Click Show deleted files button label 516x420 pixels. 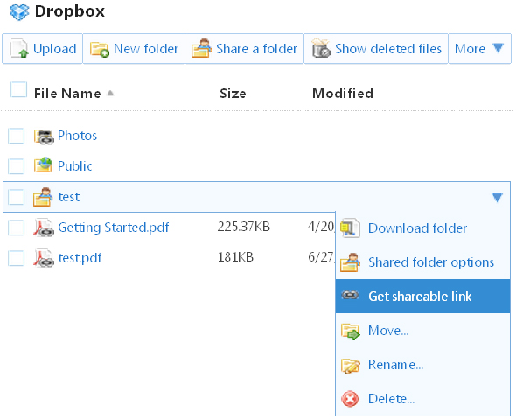pyautogui.click(x=388, y=49)
